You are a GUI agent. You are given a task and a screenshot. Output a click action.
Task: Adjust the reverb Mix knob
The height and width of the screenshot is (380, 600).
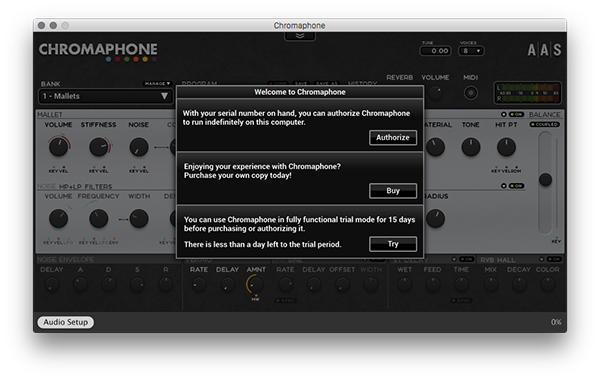[x=491, y=284]
